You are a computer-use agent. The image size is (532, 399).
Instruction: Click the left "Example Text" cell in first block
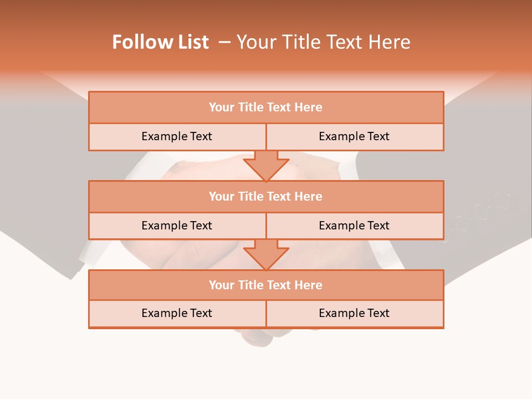177,137
